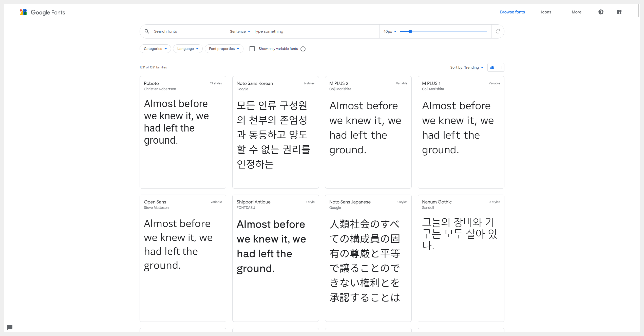Switch to grid view icon
The height and width of the screenshot is (336, 644).
(x=492, y=67)
